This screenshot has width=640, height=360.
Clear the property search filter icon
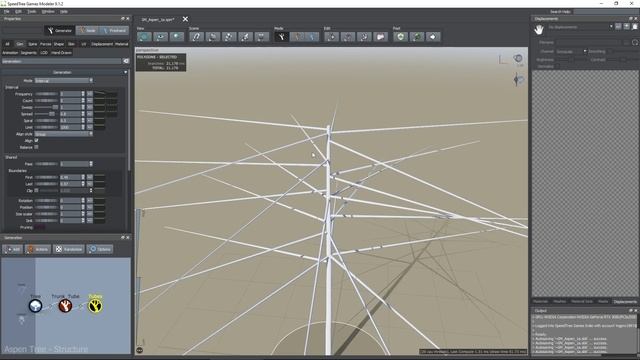coord(126,61)
